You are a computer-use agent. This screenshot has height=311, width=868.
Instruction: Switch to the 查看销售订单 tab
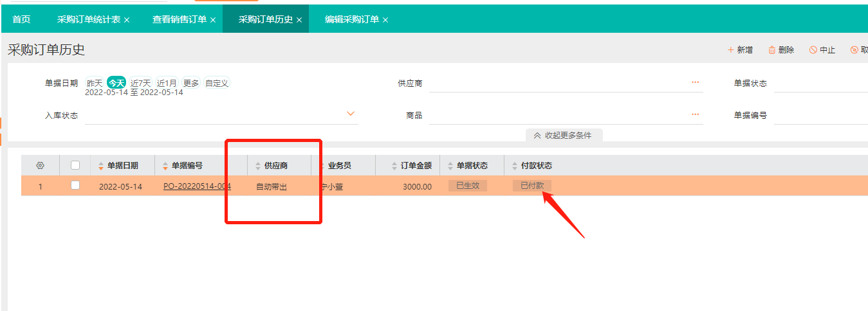179,19
